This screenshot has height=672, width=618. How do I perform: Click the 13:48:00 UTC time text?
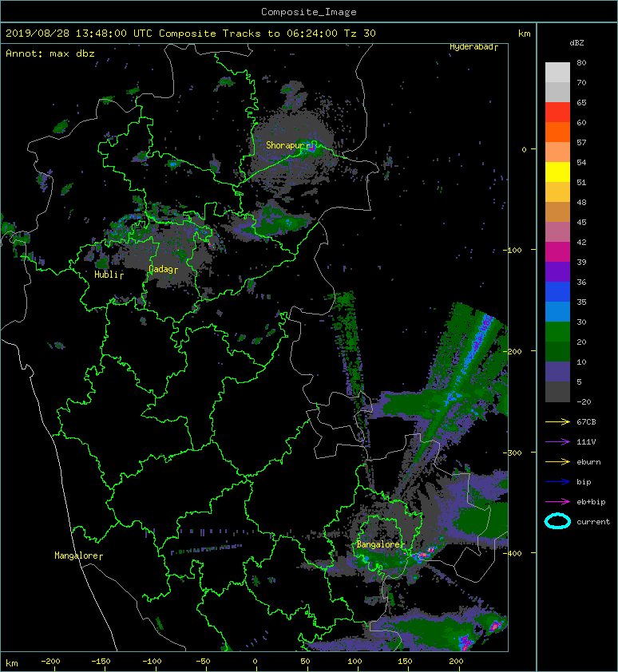(x=114, y=34)
